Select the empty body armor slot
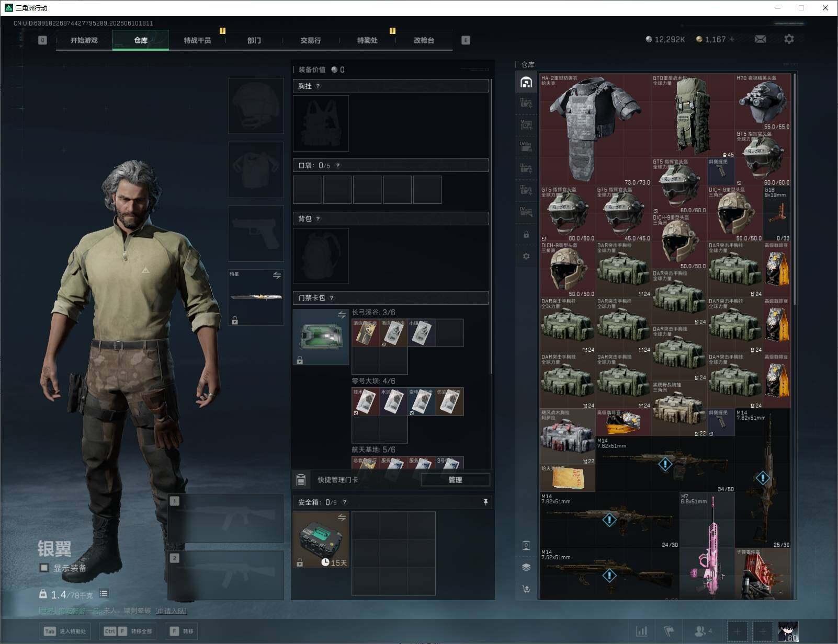This screenshot has height=644, width=838. (256, 169)
